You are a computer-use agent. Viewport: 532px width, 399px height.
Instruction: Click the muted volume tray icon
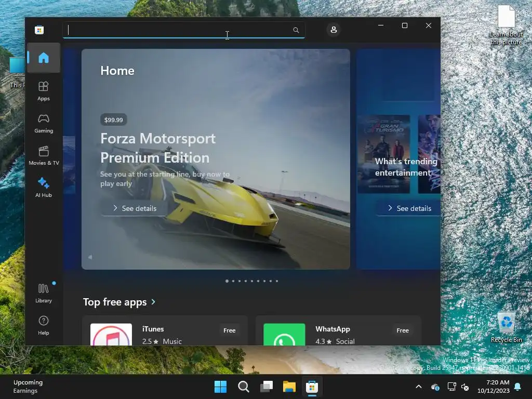(465, 387)
